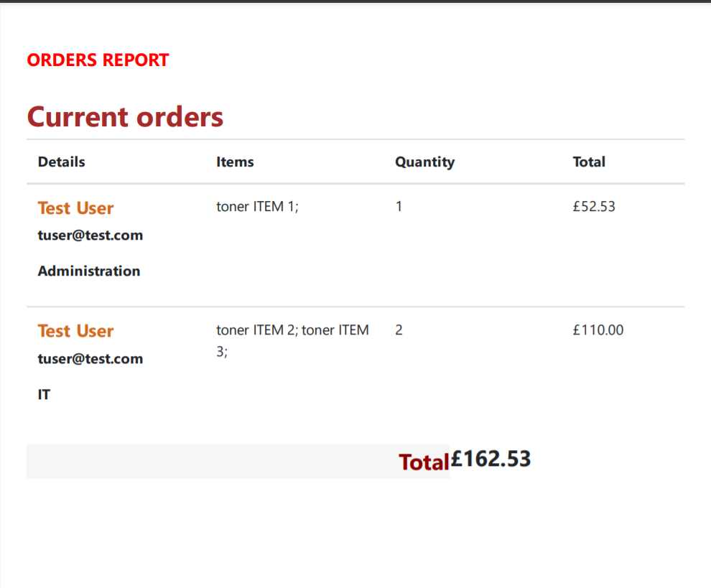The height and width of the screenshot is (588, 711).
Task: Click the Administration department label
Action: coord(89,271)
